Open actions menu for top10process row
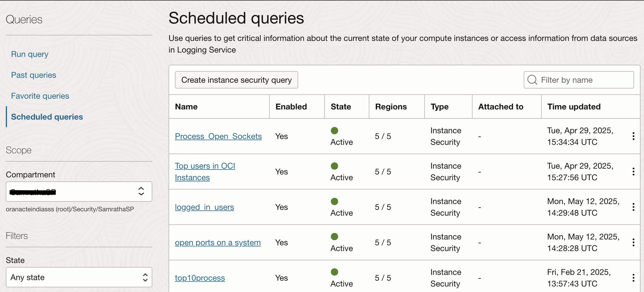The height and width of the screenshot is (292, 644). pyautogui.click(x=633, y=278)
